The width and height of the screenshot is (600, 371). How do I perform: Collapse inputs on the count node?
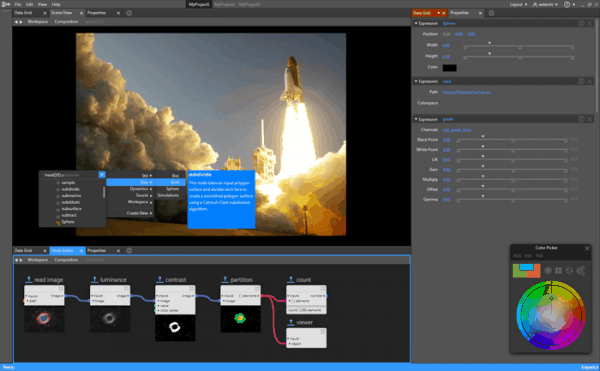tap(289, 296)
